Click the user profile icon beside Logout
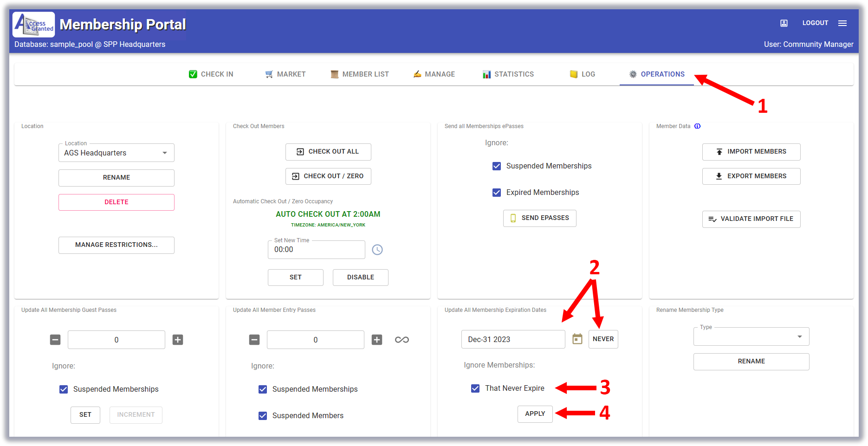 (784, 23)
